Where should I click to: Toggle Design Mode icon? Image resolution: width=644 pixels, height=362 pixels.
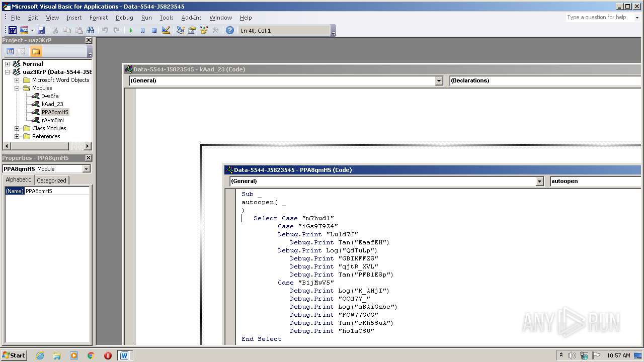[x=166, y=30]
